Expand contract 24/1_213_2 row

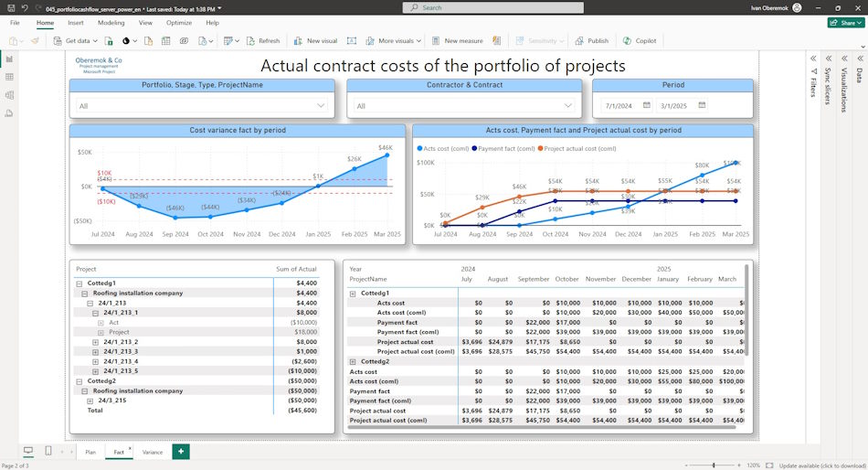[95, 342]
